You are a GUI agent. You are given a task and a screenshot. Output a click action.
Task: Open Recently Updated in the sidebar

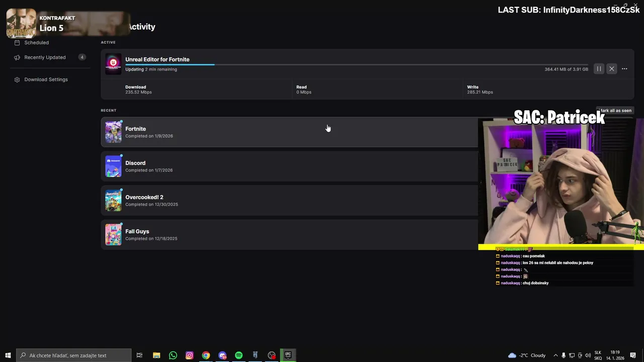(45, 57)
